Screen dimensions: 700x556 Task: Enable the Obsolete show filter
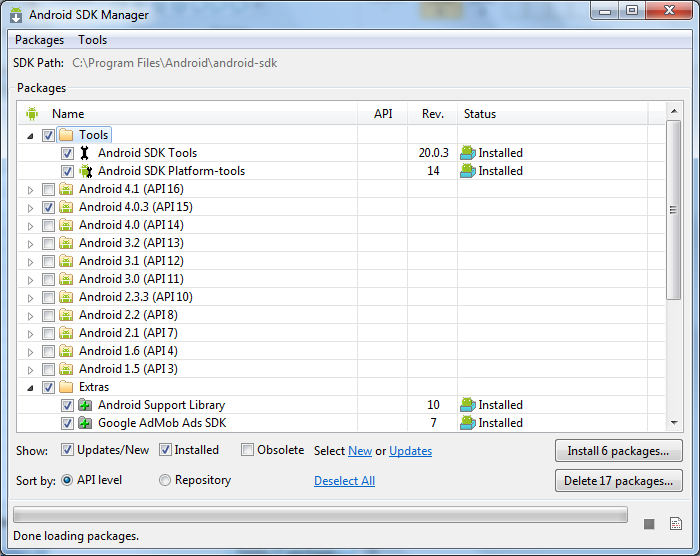coord(247,450)
